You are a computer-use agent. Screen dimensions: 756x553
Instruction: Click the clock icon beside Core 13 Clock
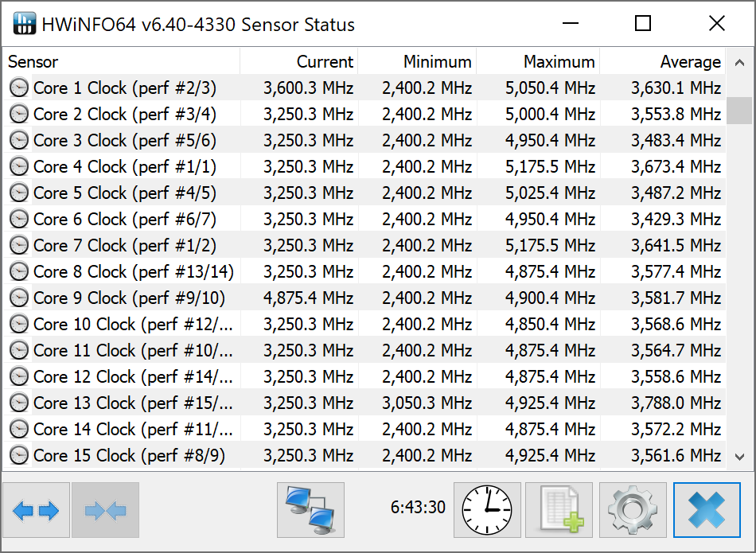point(19,403)
